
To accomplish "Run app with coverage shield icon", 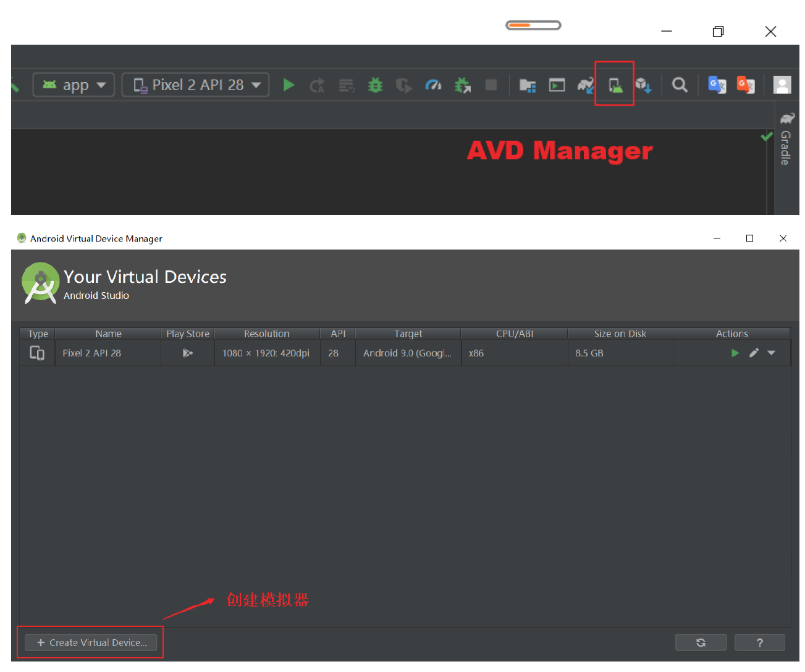I will 404,85.
